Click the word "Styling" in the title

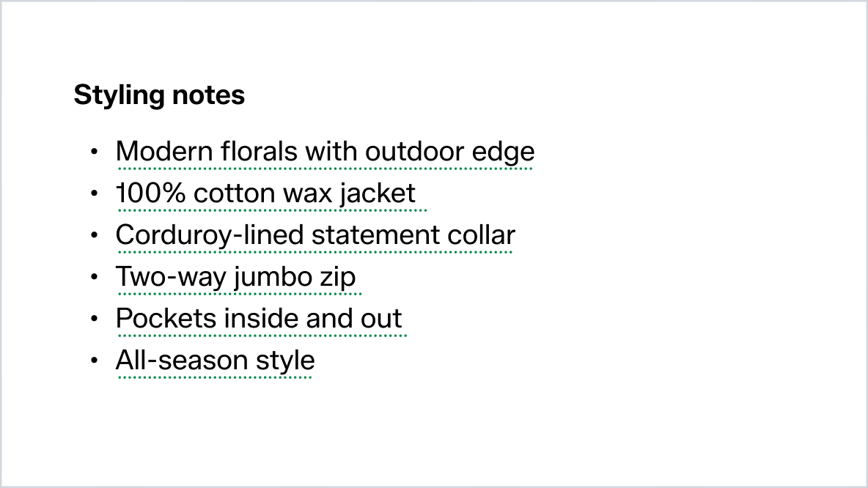118,96
